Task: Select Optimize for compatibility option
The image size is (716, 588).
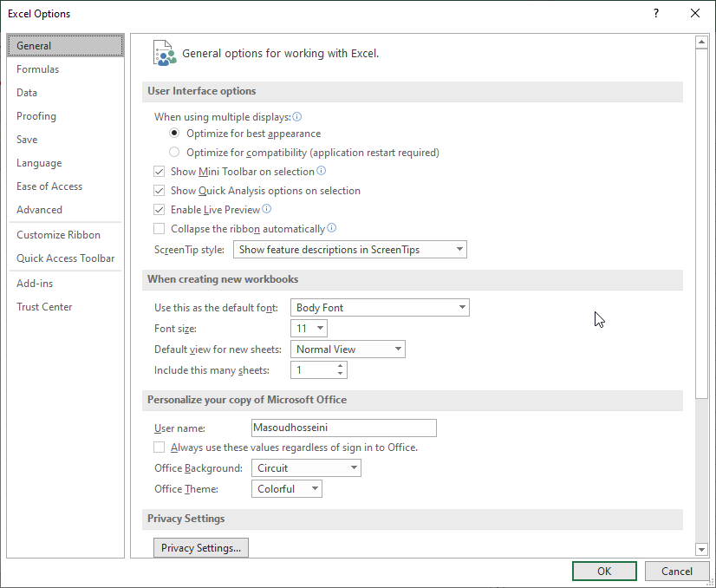Action: pos(174,152)
